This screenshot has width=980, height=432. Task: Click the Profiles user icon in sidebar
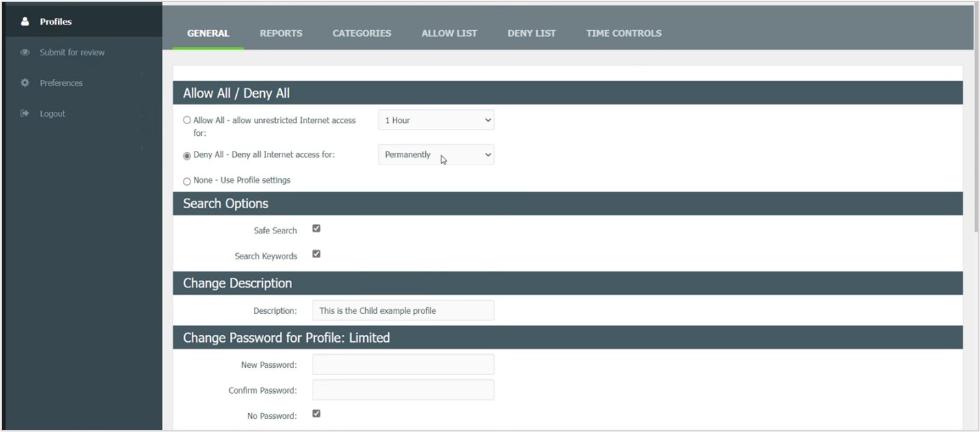(25, 22)
